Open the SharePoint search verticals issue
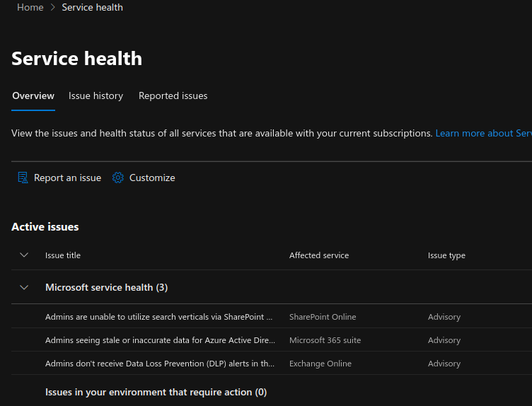This screenshot has height=406, width=532. coord(158,317)
